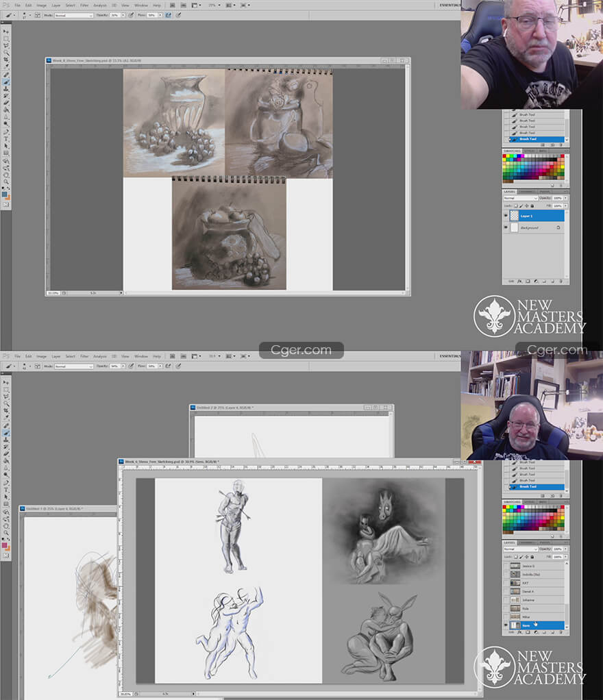This screenshot has height=700, width=603.
Task: Pick the first red swatch in still-life Swatches panel
Action: click(x=505, y=155)
